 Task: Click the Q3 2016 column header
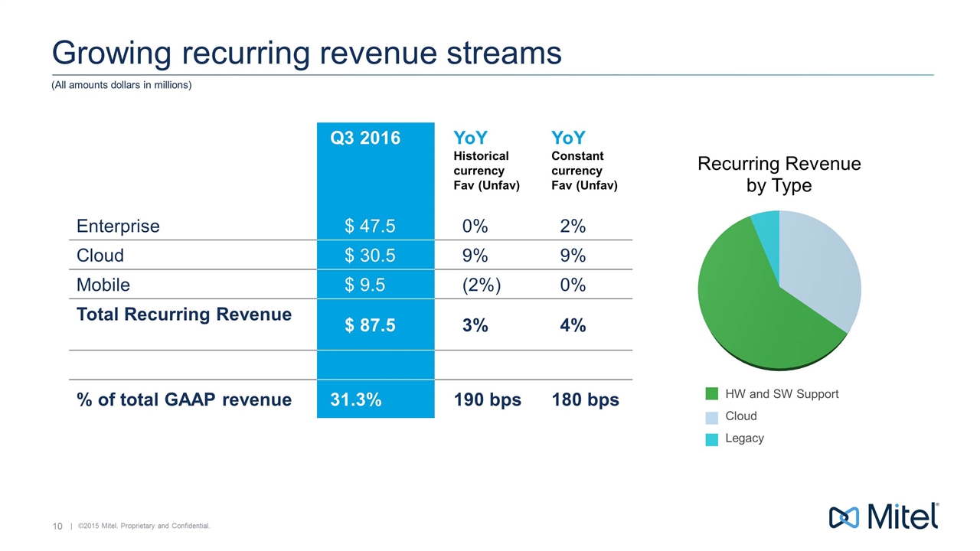pos(365,139)
